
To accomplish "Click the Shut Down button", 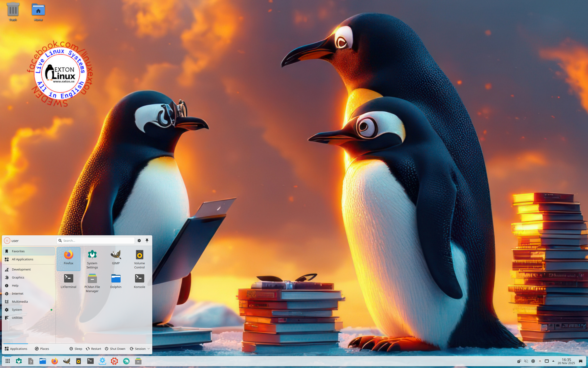I will 115,349.
